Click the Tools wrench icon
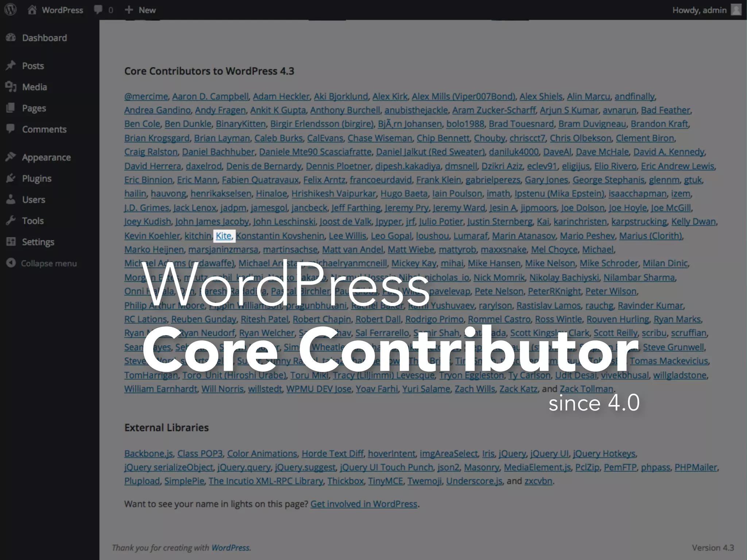 (11, 220)
